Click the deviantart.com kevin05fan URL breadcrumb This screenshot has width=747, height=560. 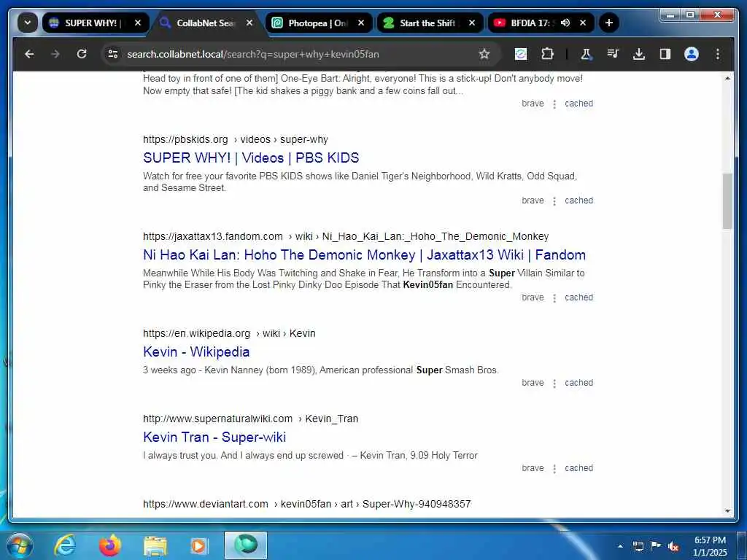307,504
